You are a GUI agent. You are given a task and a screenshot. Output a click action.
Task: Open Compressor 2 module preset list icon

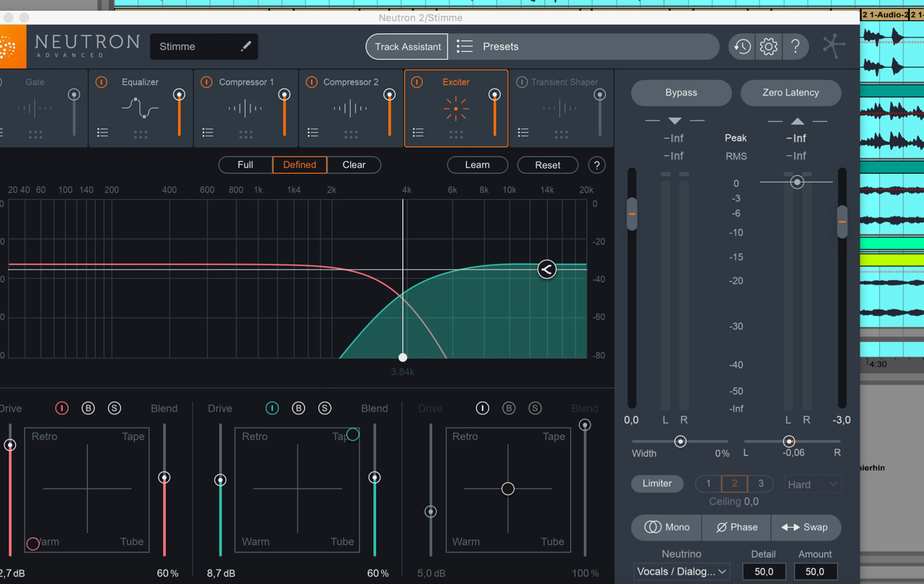point(313,133)
